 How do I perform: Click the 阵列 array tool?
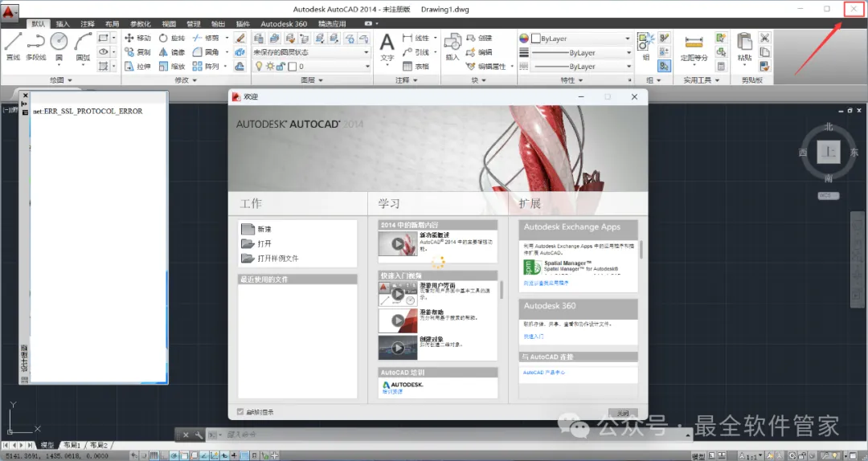click(206, 66)
